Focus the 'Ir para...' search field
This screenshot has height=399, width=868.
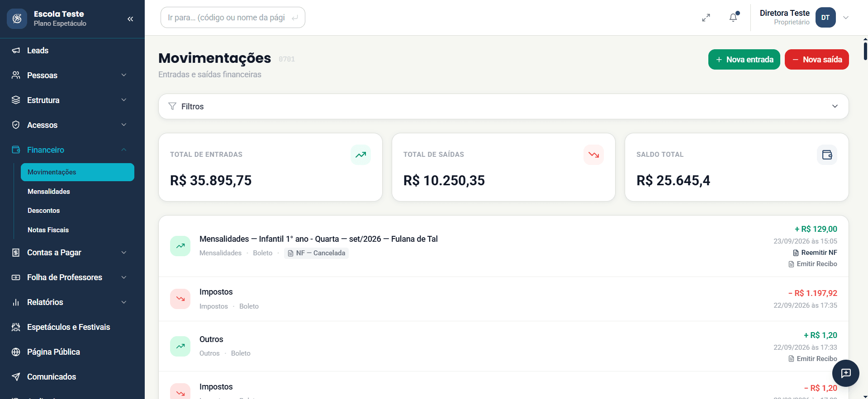pyautogui.click(x=232, y=18)
